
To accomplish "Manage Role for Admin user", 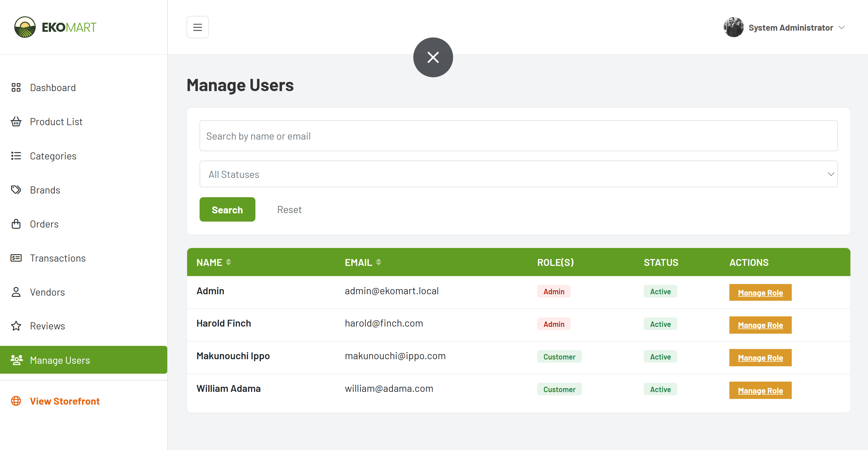I will pyautogui.click(x=760, y=293).
